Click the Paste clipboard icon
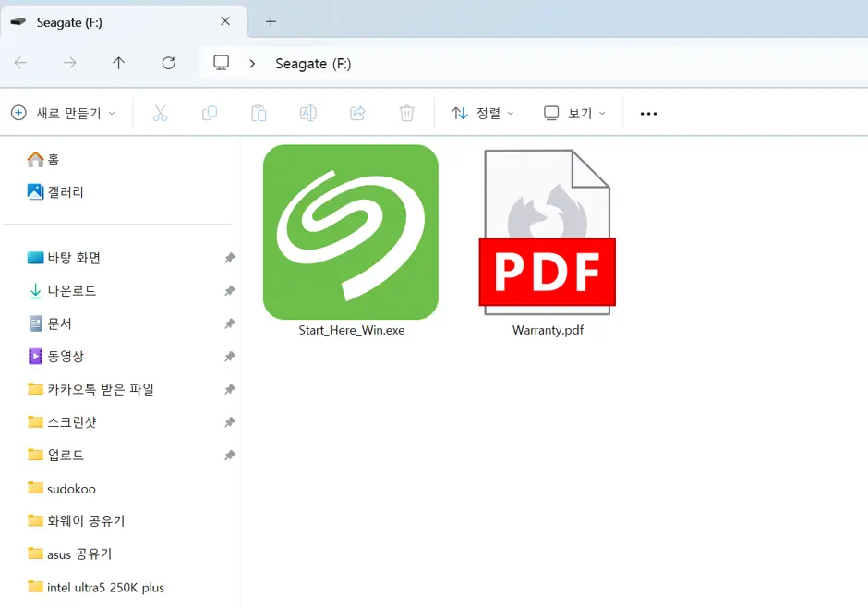The width and height of the screenshot is (868, 609). pyautogui.click(x=259, y=113)
